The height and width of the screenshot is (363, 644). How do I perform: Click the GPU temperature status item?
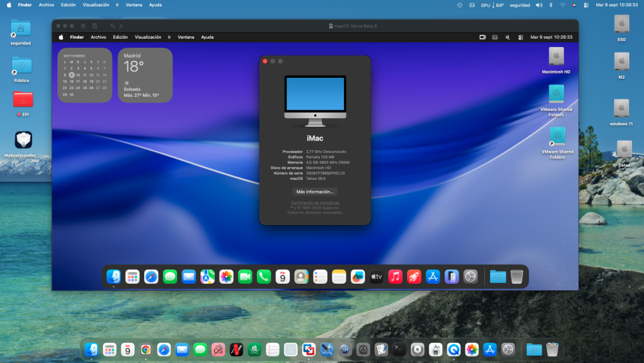(493, 5)
